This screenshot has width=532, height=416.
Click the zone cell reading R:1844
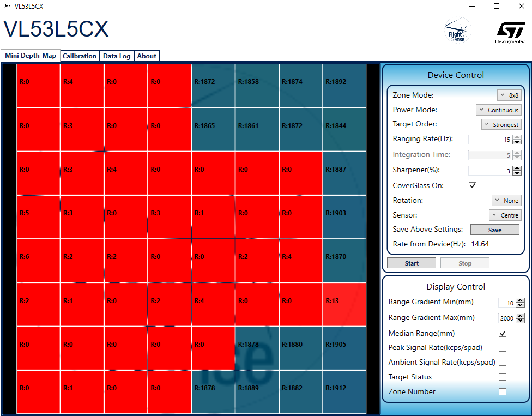click(344, 129)
